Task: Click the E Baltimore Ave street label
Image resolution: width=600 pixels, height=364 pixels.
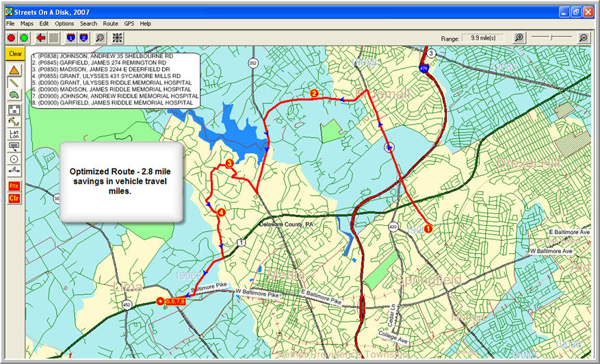Action: pyautogui.click(x=569, y=233)
